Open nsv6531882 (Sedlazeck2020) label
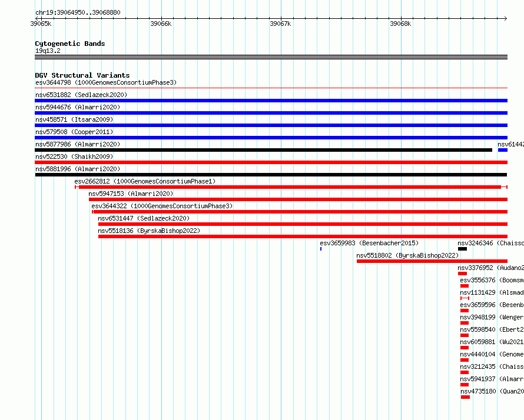 pos(81,95)
